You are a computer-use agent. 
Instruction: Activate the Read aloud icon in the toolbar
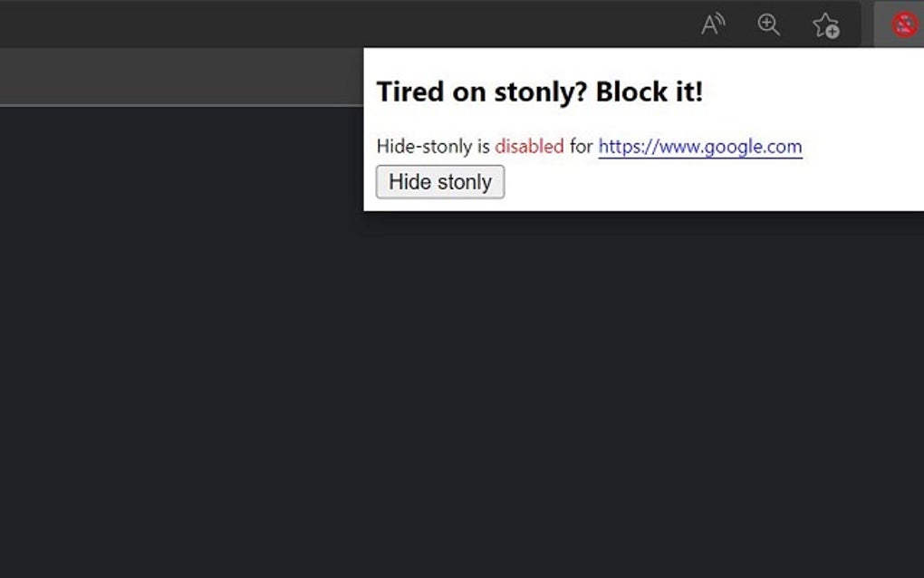(712, 24)
